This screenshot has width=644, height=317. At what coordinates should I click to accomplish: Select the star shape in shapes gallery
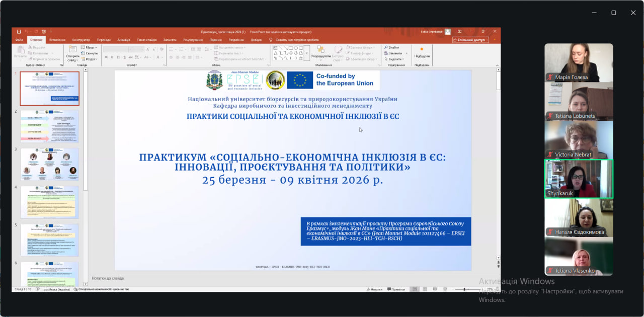pyautogui.click(x=301, y=58)
